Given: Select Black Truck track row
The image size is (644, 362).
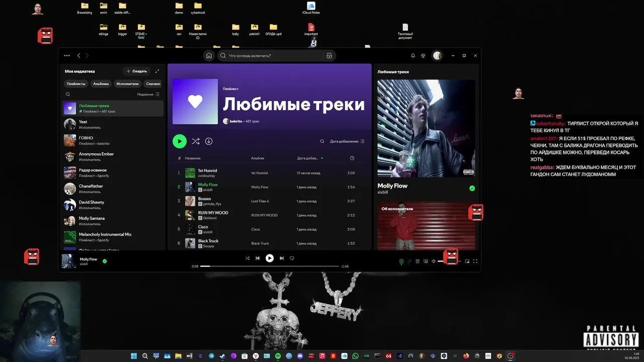Looking at the screenshot, I should [x=270, y=243].
